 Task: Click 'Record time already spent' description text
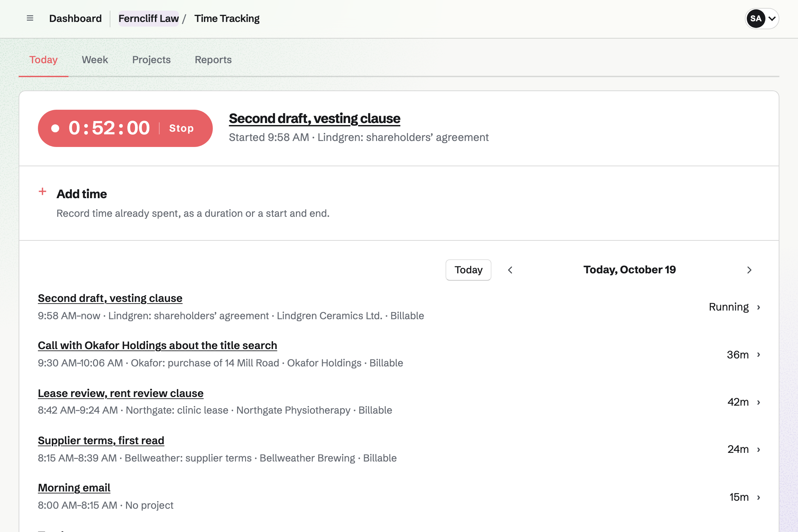[193, 213]
